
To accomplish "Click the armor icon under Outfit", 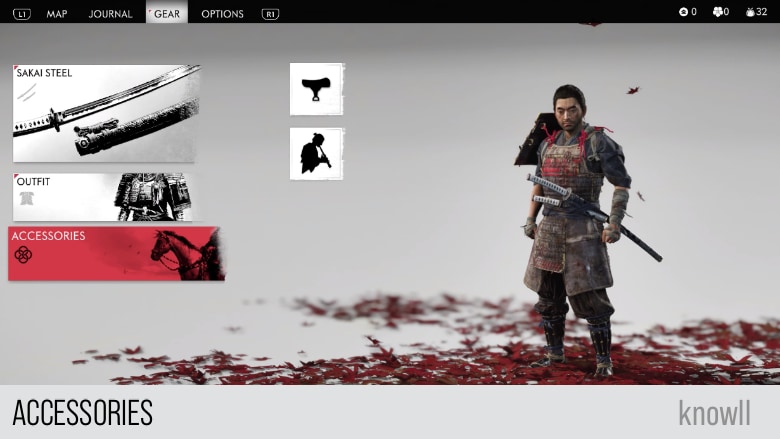I will click(x=26, y=198).
